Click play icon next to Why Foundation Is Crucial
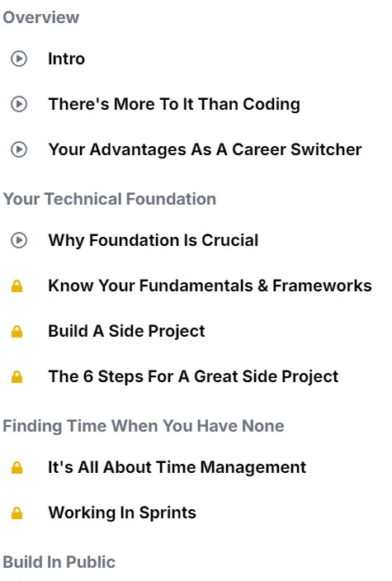The image size is (392, 581). pos(19,240)
